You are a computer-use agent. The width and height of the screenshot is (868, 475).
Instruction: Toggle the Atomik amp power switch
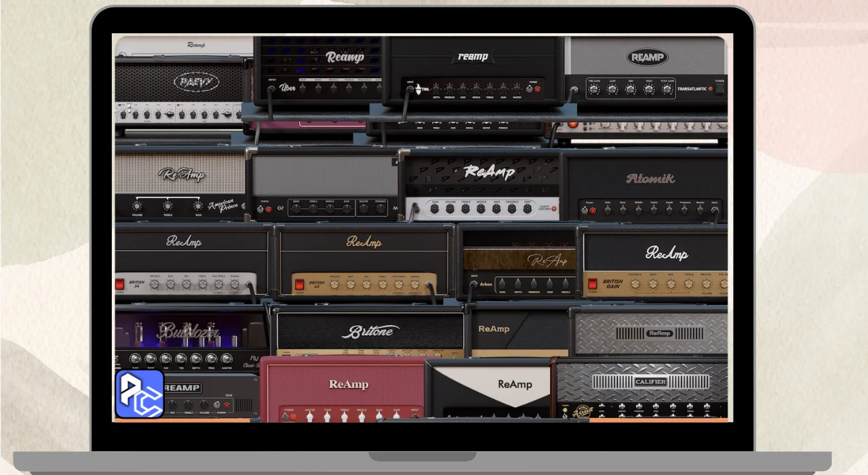pos(585,210)
